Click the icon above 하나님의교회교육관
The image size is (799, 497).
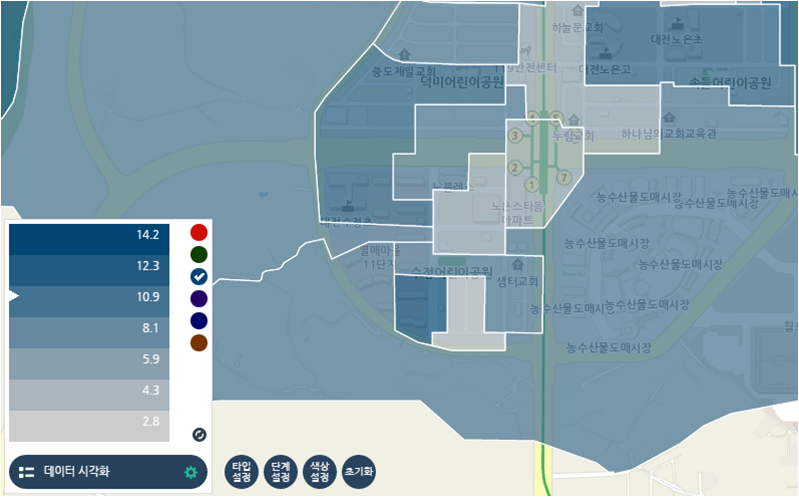tap(669, 117)
